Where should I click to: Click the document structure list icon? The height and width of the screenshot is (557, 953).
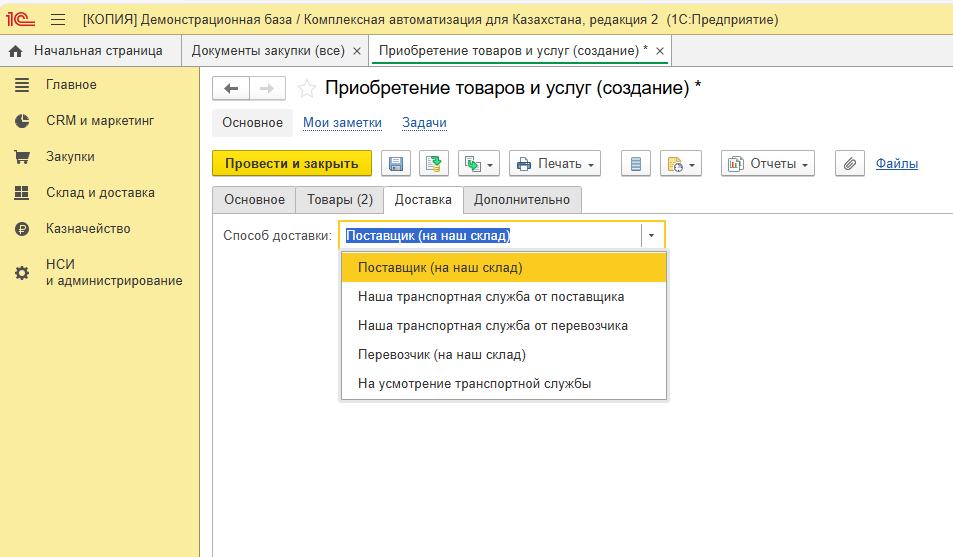click(637, 164)
